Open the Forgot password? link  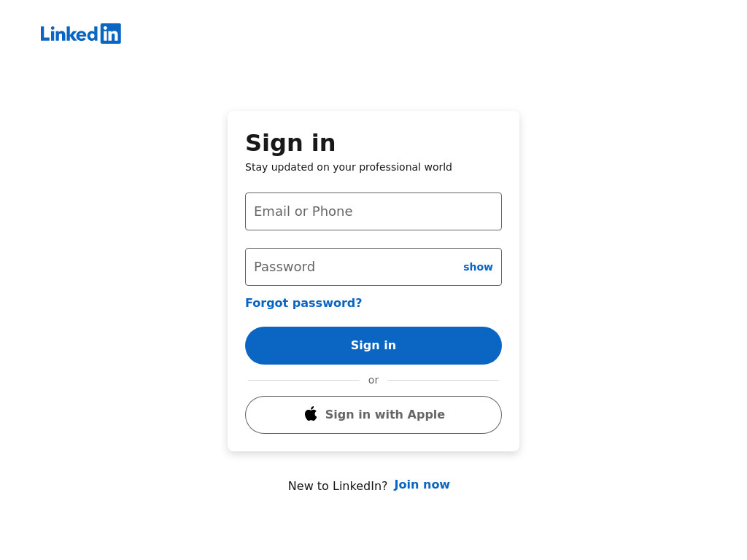point(303,303)
